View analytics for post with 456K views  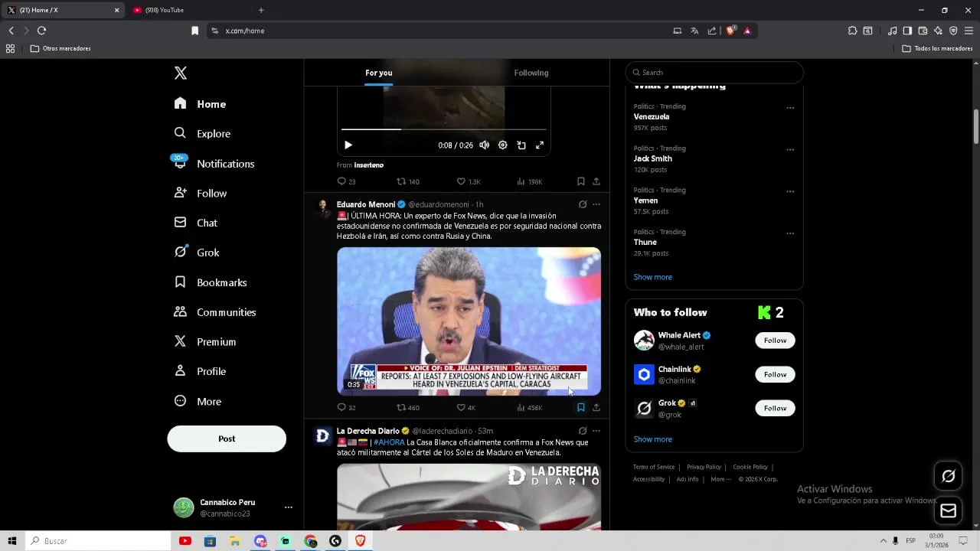[x=530, y=408]
